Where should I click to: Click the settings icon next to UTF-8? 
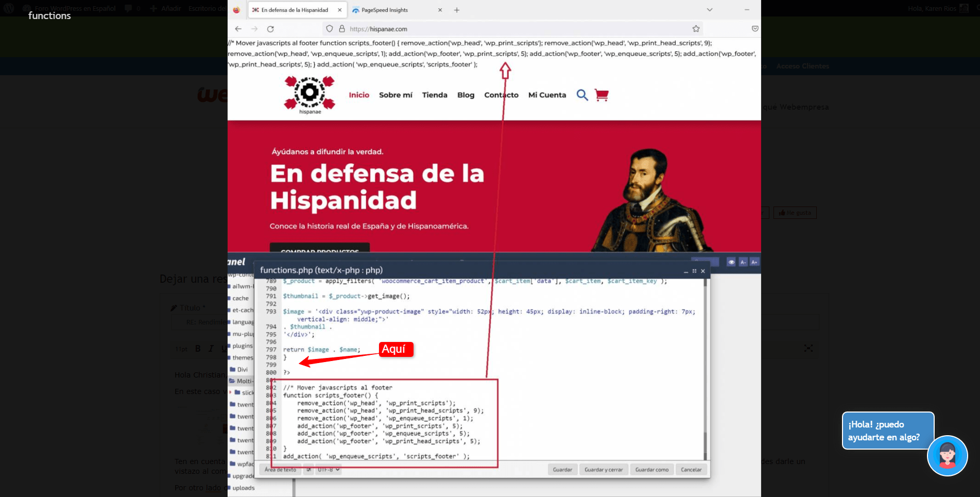tap(308, 470)
